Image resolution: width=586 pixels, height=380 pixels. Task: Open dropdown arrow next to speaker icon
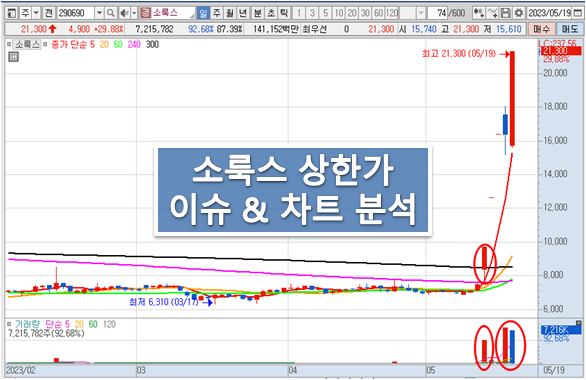click(134, 13)
